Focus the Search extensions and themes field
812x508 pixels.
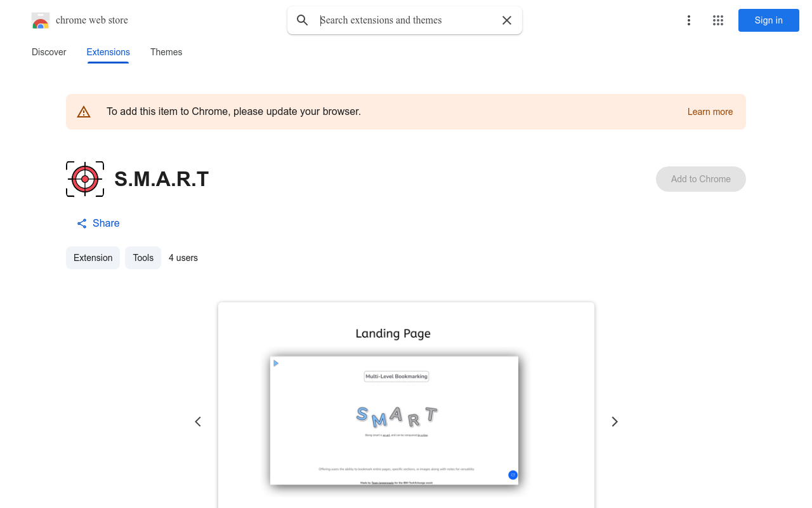click(x=406, y=20)
